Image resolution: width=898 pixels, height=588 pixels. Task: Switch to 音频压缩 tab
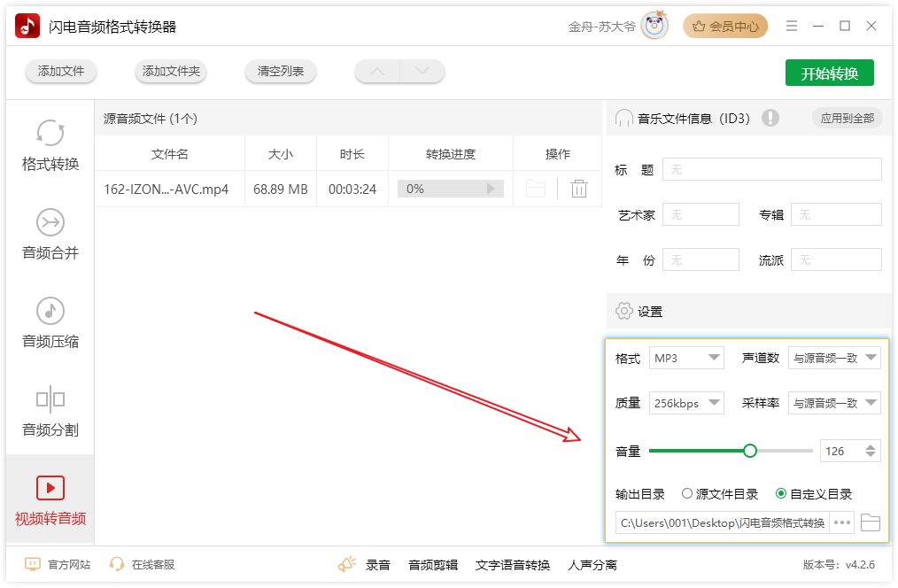coord(50,322)
